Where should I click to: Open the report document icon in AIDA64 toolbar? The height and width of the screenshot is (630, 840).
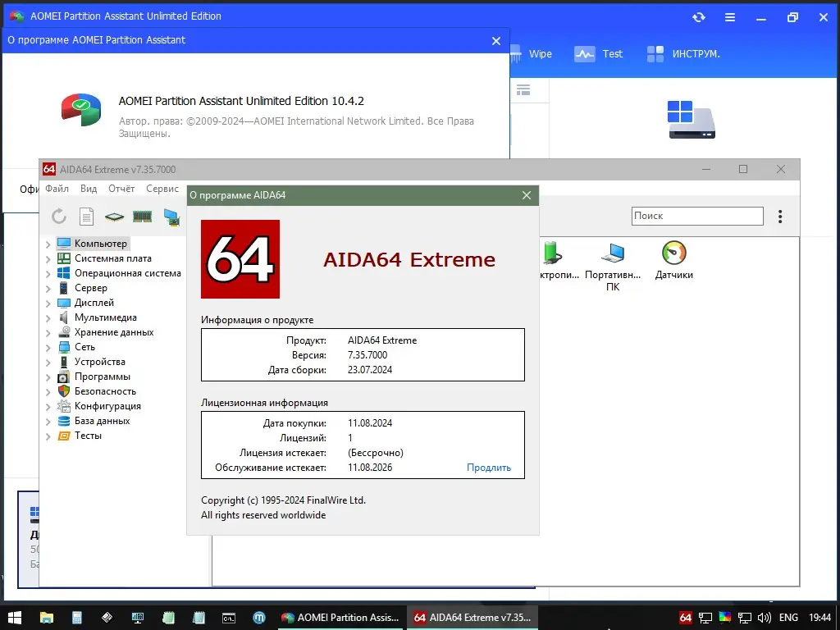[86, 216]
